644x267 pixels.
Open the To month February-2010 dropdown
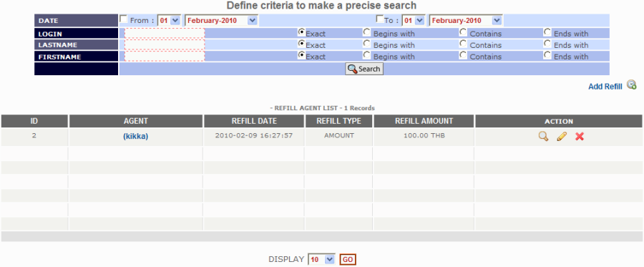(465, 20)
